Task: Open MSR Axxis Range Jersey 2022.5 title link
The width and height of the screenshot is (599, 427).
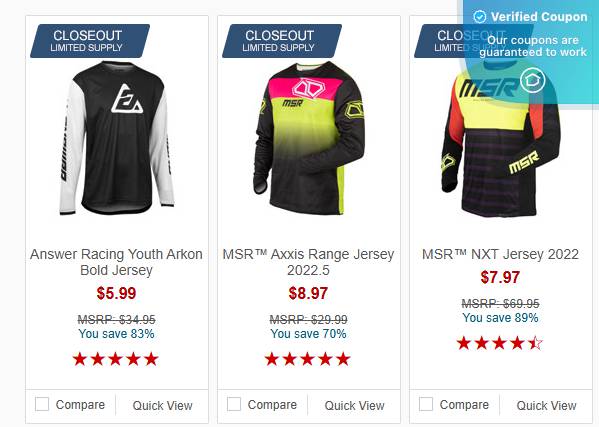Action: click(308, 262)
